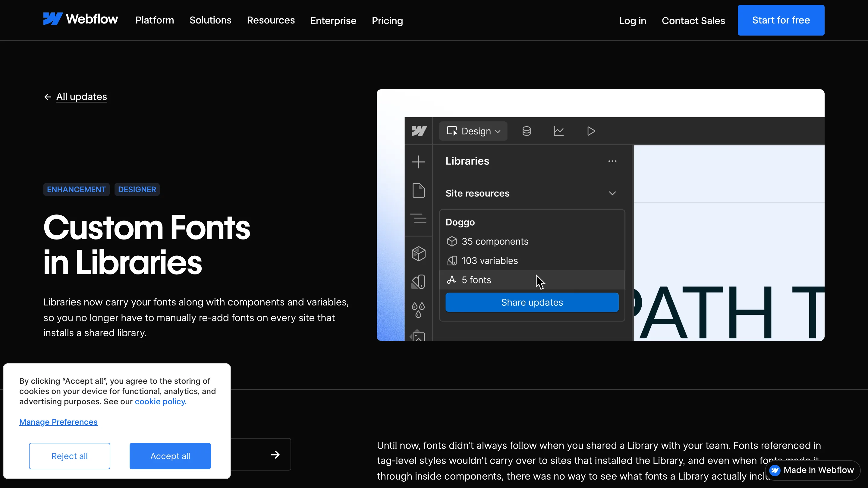
Task: Click the right arrow button behind cookie banner
Action: pyautogui.click(x=275, y=455)
